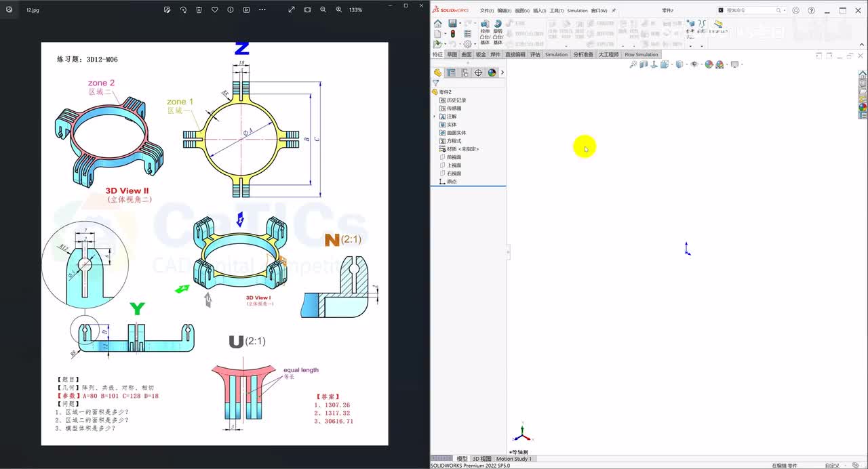The height and width of the screenshot is (469, 868).
Task: Open DisplayManager color sphere tab
Action: (x=492, y=73)
